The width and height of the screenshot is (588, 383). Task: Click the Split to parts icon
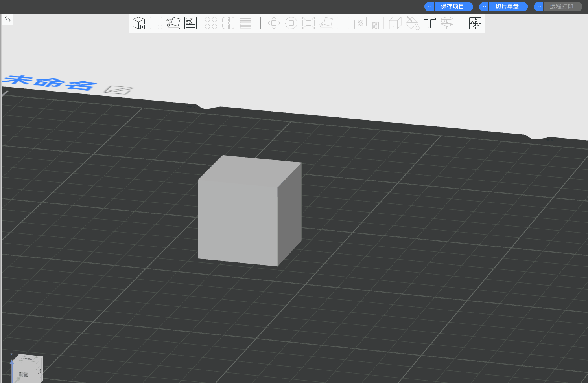pyautogui.click(x=228, y=23)
